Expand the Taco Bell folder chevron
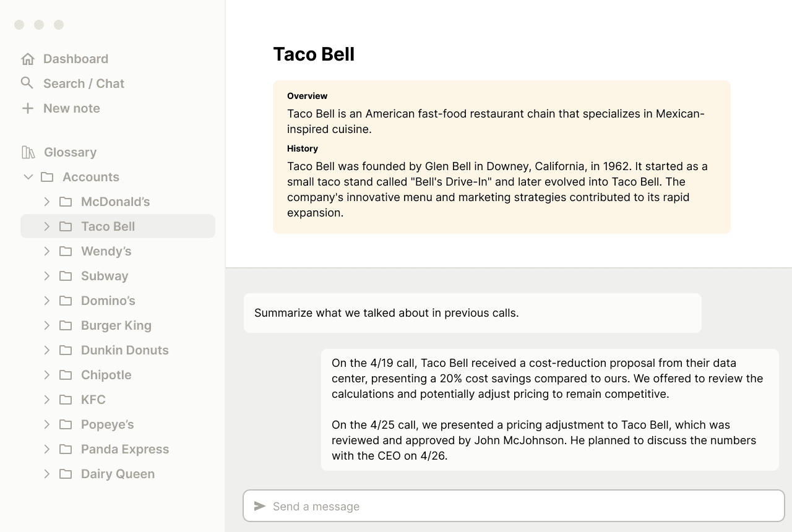This screenshot has height=532, width=792. [46, 226]
